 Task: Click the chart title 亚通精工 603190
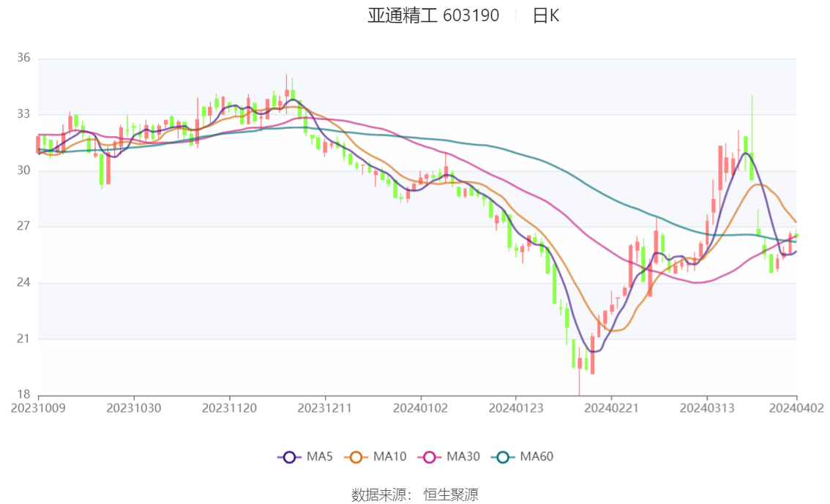point(433,15)
